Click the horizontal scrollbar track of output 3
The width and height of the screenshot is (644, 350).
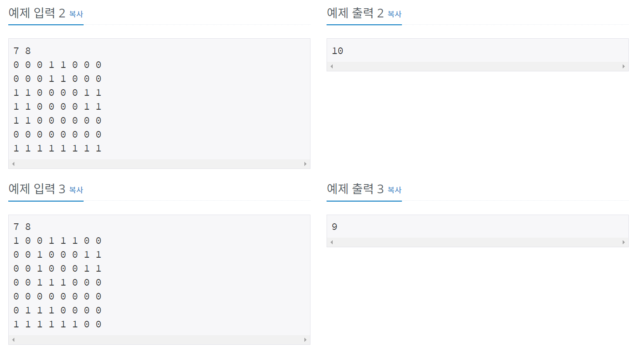[x=478, y=242]
